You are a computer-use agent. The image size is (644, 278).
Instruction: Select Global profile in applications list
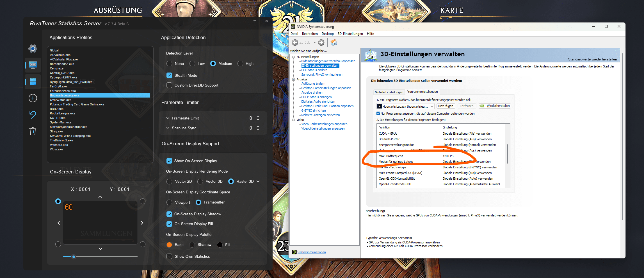tap(54, 50)
